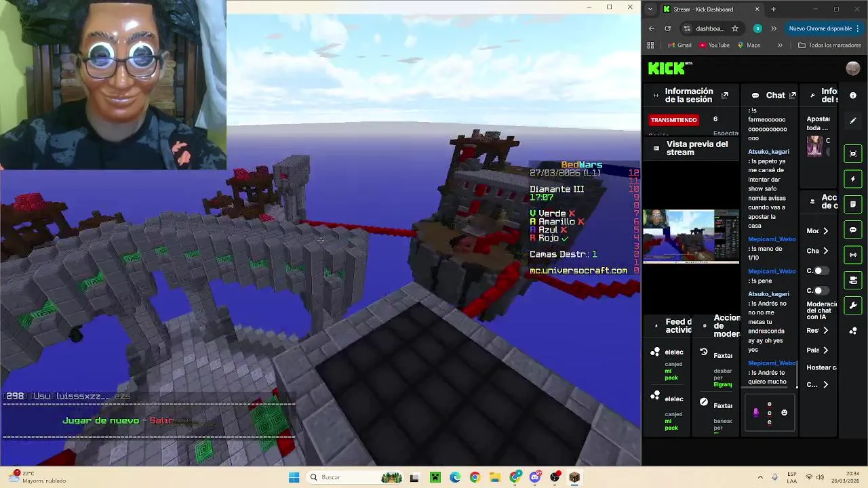Switch to Stream - Kick Dashboard tab
This screenshot has width=868, height=488.
711,9
